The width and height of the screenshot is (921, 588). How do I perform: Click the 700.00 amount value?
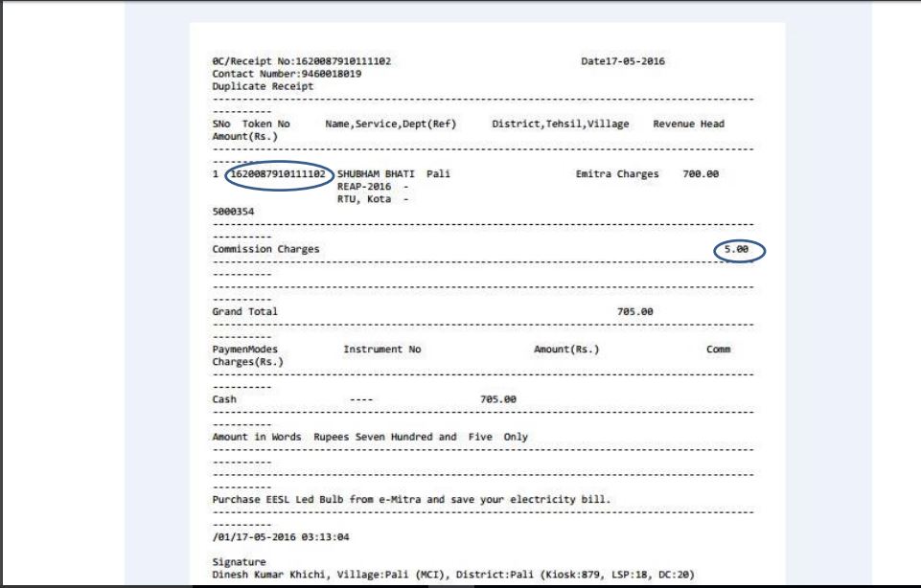700,174
